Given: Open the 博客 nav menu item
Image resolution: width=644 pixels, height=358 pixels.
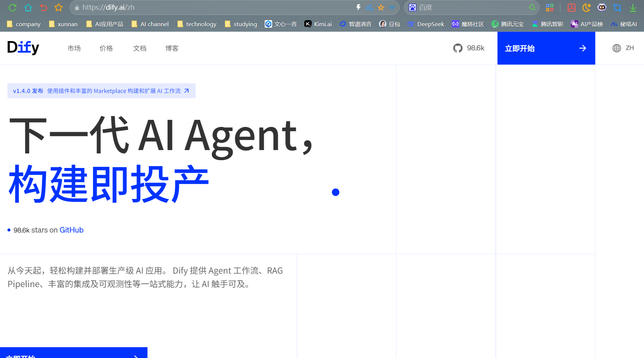Looking at the screenshot, I should tap(172, 48).
